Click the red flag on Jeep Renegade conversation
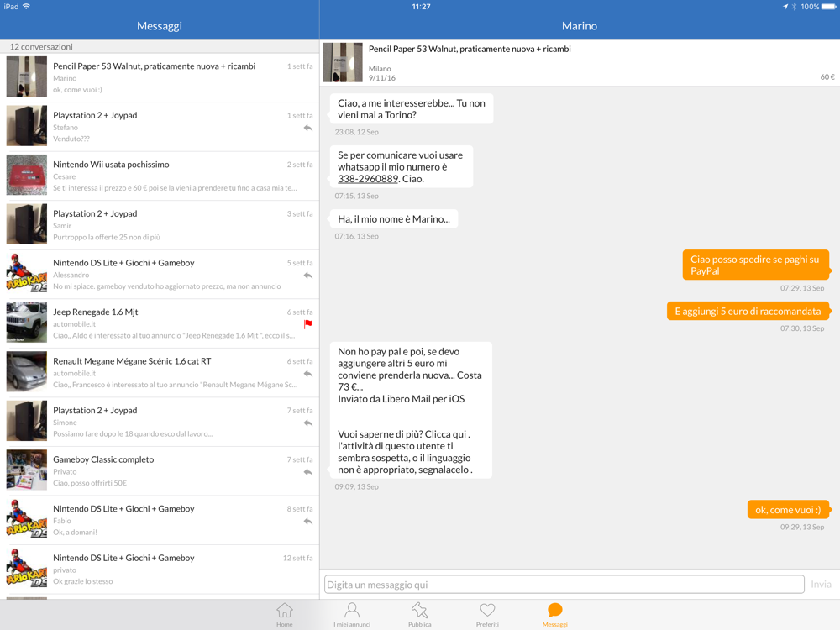Viewport: 840px width, 630px height. pos(308,324)
